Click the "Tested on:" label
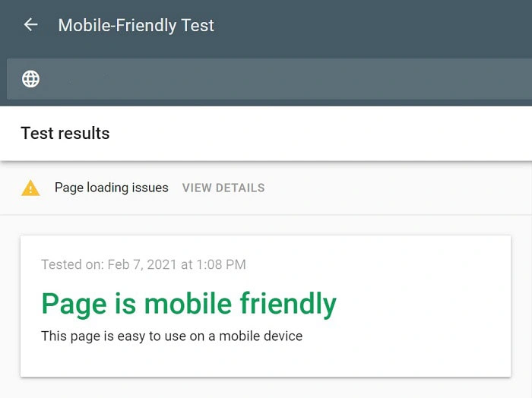The image size is (532, 398). [72, 265]
